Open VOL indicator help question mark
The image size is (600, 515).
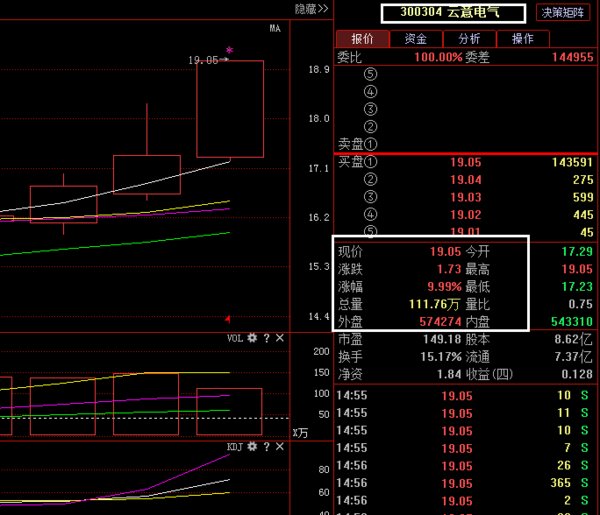pos(266,338)
